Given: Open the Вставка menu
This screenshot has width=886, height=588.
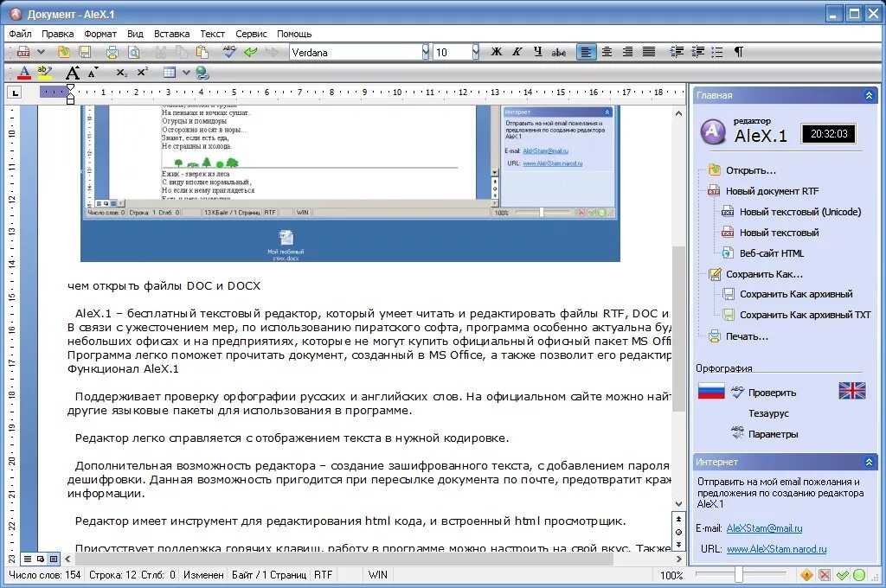Looking at the screenshot, I should 172,34.
